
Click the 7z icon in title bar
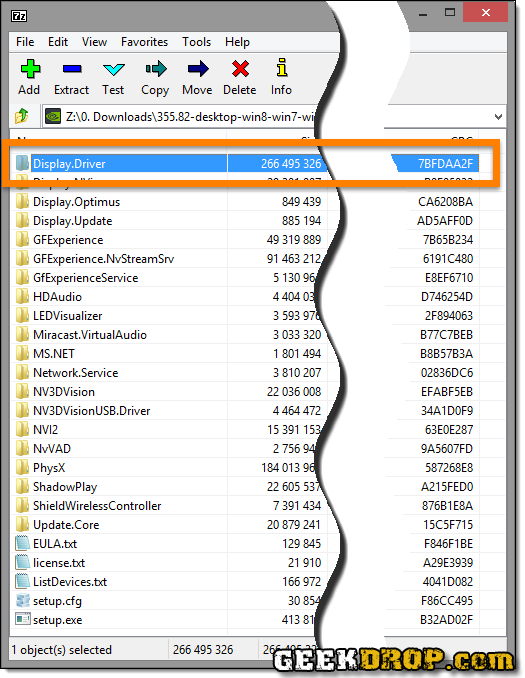tap(19, 16)
